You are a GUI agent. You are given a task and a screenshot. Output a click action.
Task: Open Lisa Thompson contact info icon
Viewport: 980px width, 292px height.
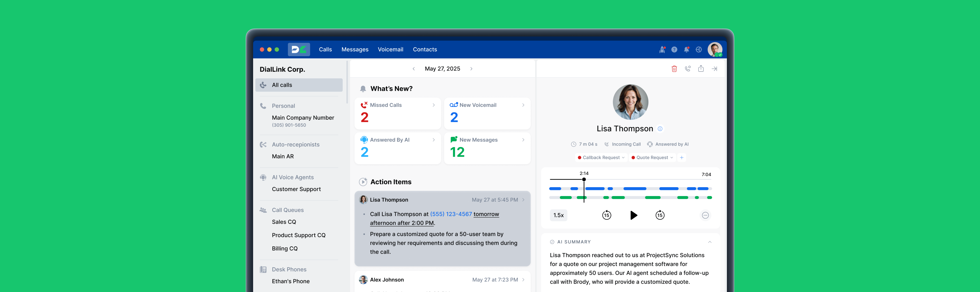coord(660,129)
